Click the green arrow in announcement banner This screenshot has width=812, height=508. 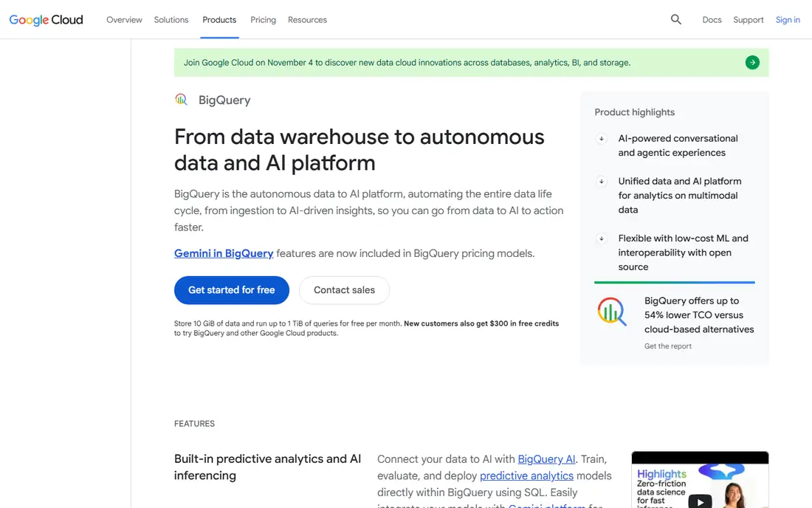coord(752,63)
